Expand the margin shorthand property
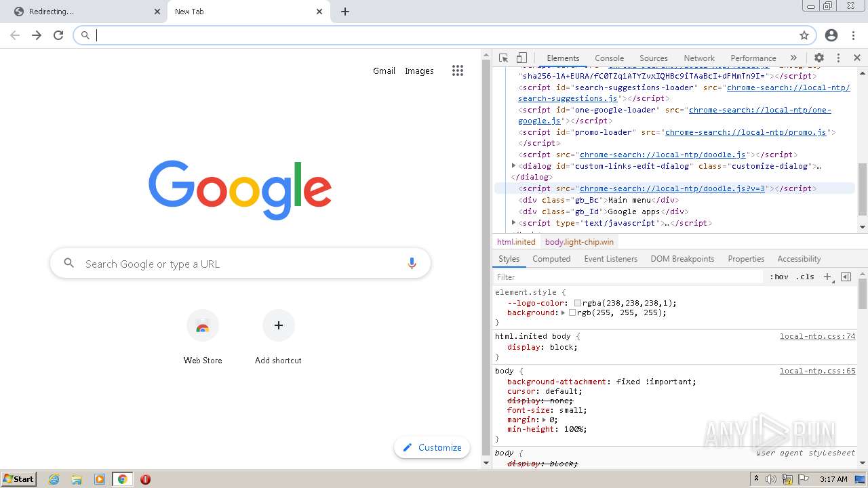 point(545,420)
